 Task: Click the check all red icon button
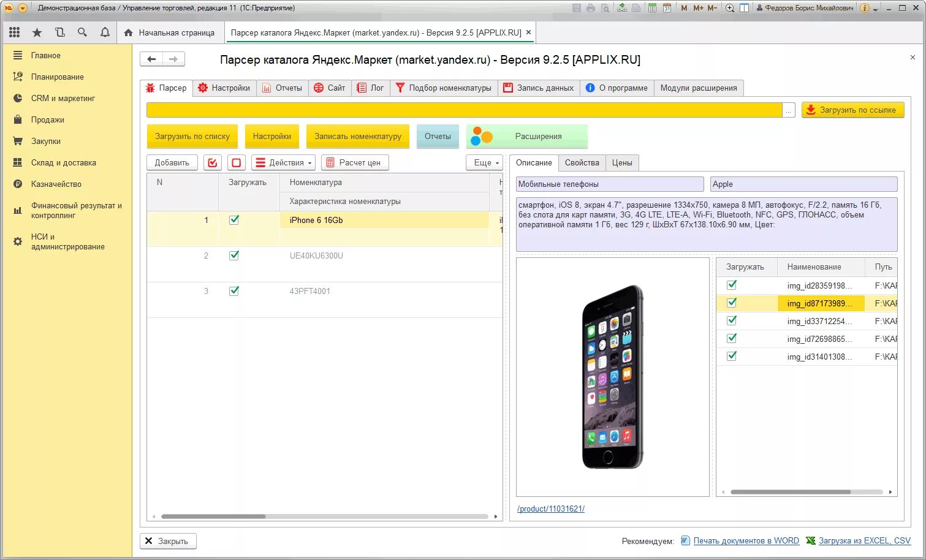coord(212,162)
